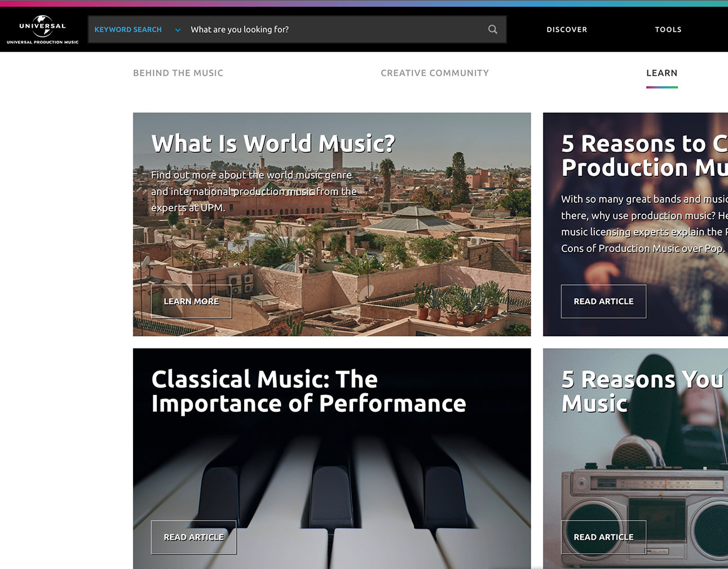Focus the 'What are you looking for?' field
Screen dimensions: 728x569
tap(336, 29)
